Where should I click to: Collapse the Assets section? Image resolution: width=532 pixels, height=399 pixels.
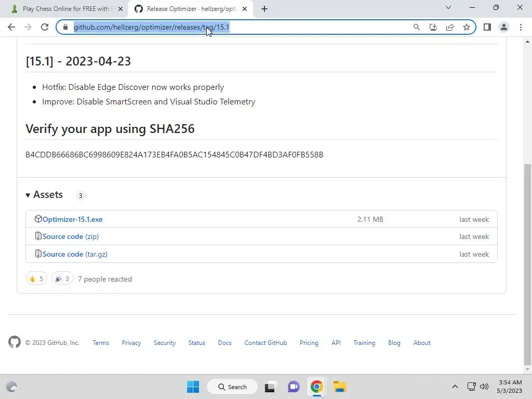coord(45,195)
